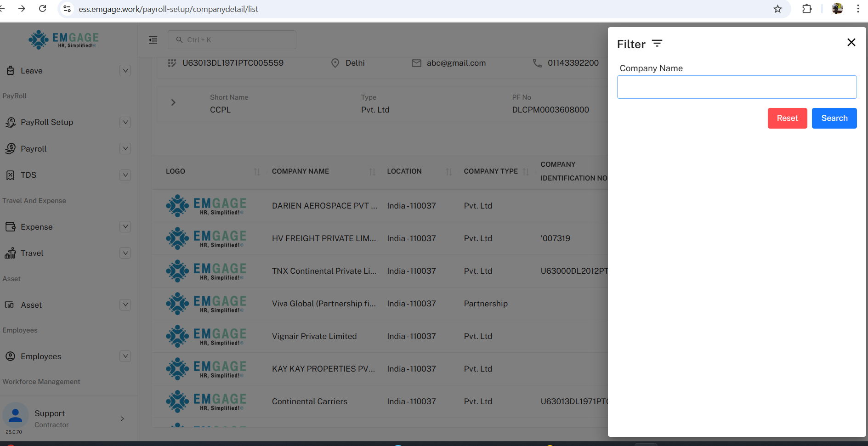The image size is (868, 446).
Task: Expand the Leave menu chevron
Action: coord(125,71)
